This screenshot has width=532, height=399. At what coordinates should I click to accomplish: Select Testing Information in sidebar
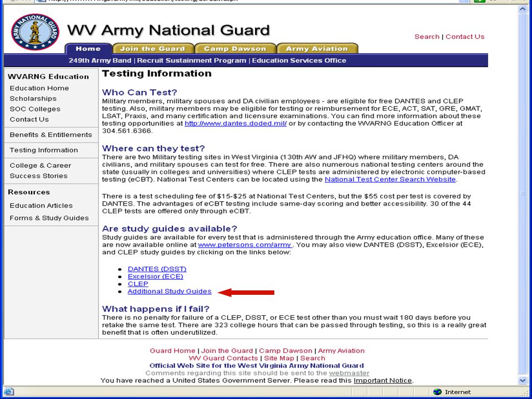pos(44,150)
